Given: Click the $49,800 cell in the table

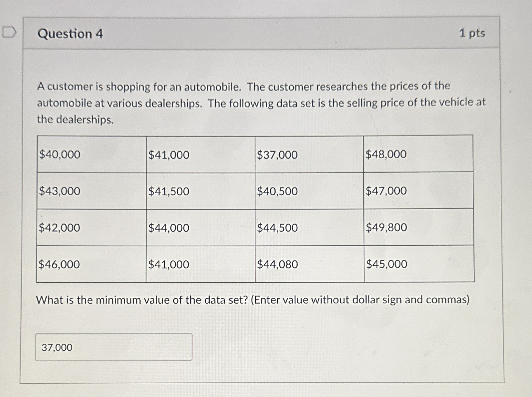Looking at the screenshot, I should (x=386, y=227).
